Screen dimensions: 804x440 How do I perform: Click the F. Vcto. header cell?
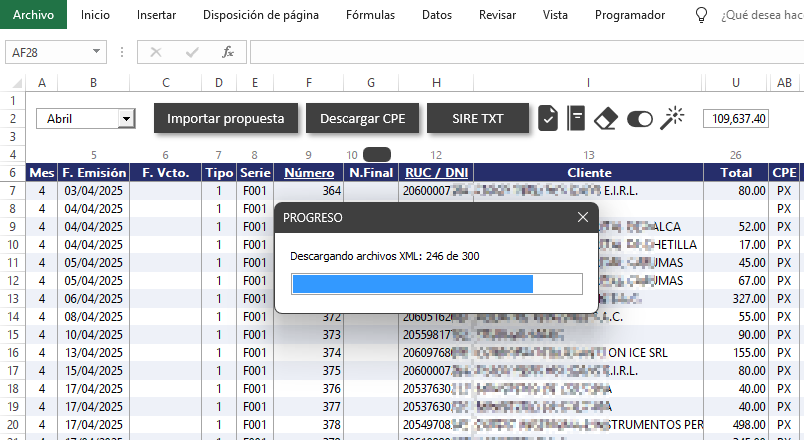tap(166, 173)
